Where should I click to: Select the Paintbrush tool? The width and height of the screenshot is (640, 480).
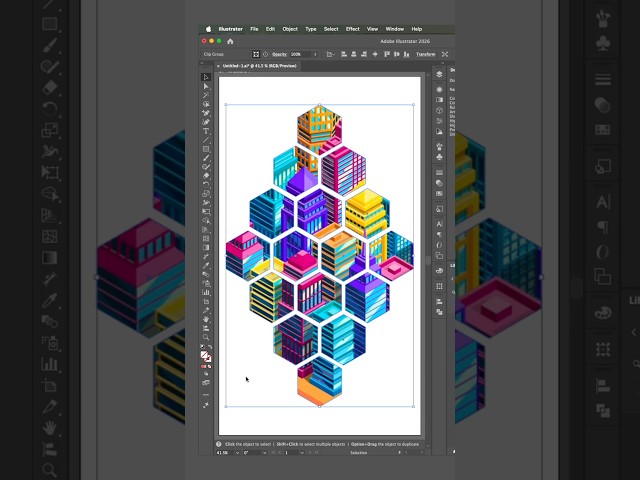(x=206, y=158)
